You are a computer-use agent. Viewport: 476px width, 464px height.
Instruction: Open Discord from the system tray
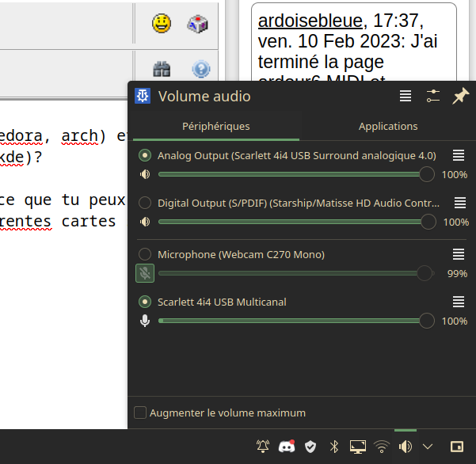287,447
